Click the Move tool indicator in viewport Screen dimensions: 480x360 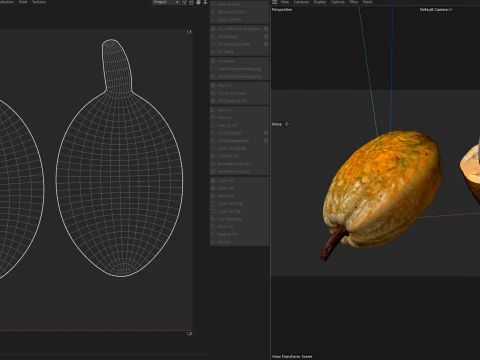tap(280, 124)
